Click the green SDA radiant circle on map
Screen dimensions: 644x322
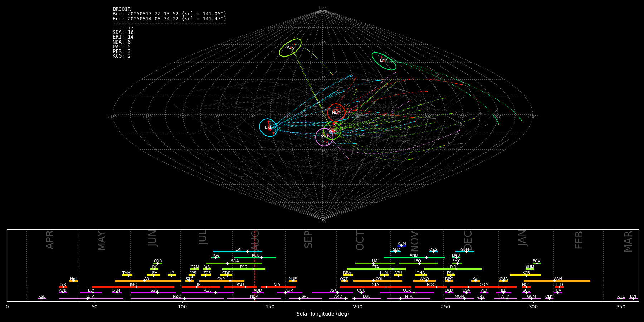tap(332, 131)
